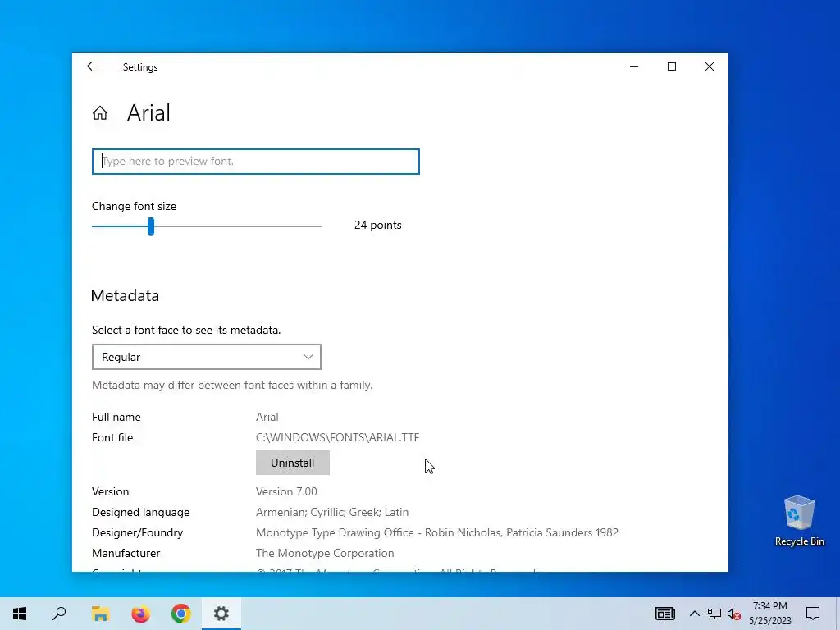Screen dimensions: 840x630
Task: Show hidden system tray icons
Action: [x=694, y=614]
